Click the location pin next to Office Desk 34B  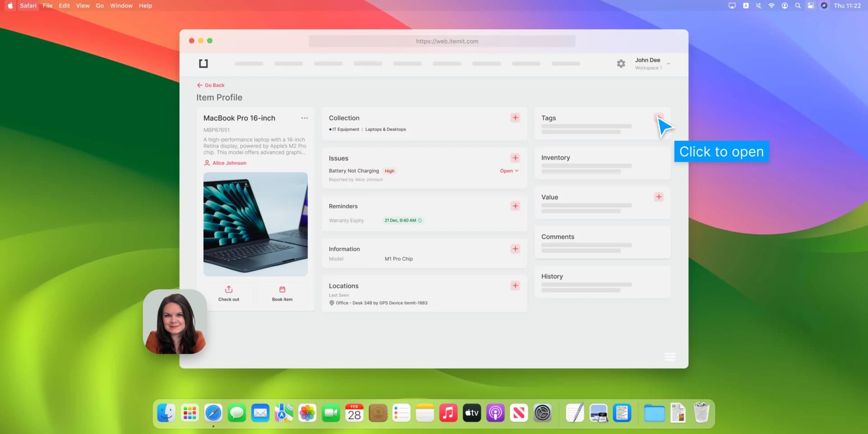tap(332, 303)
